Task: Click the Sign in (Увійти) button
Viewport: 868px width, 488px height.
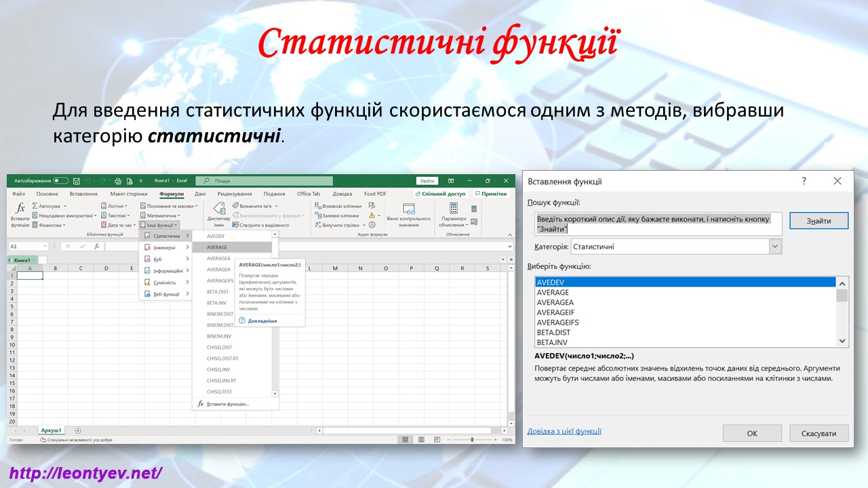Action: click(427, 181)
